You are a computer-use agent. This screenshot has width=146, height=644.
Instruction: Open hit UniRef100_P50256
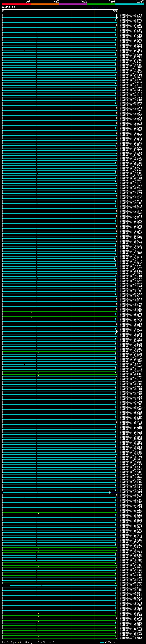[x=131, y=17]
